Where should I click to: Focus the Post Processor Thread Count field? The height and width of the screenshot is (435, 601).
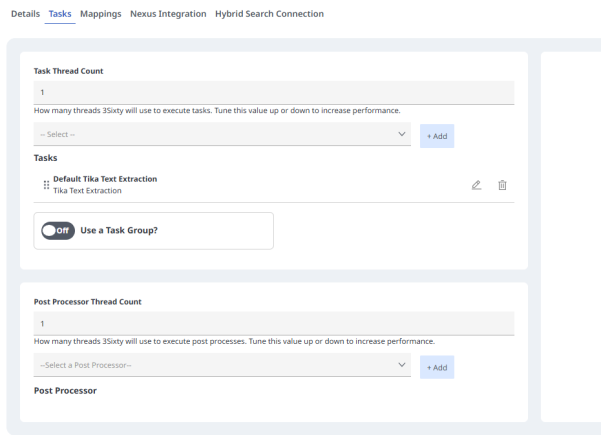(x=274, y=324)
